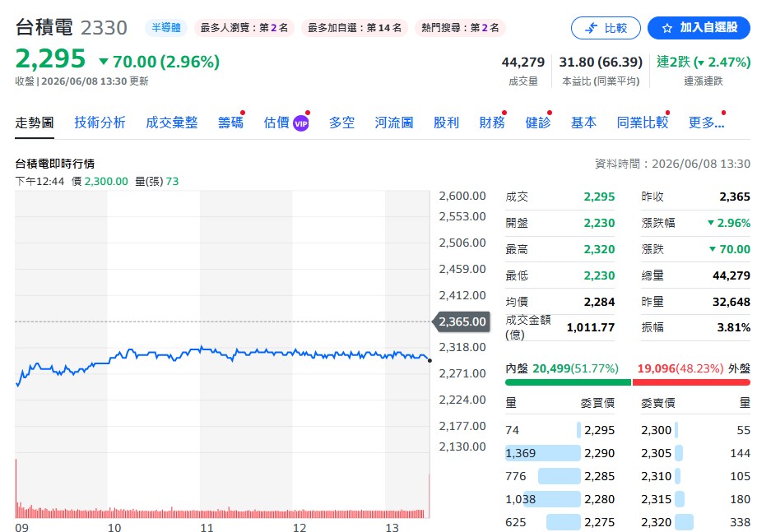Image resolution: width=757 pixels, height=532 pixels.
Task: Click the 振幅 3.81% value
Action: click(x=733, y=328)
